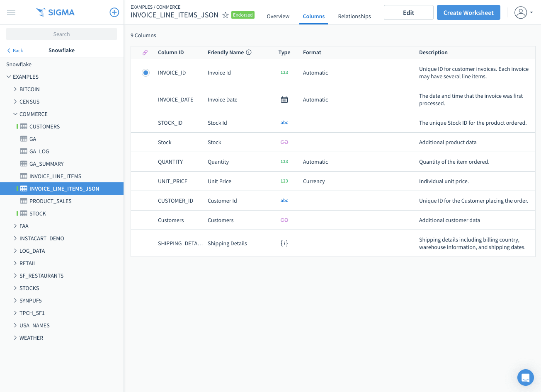Viewport: 541px width, 392px height.
Task: Click the plus icon to create new
Action: (x=114, y=12)
